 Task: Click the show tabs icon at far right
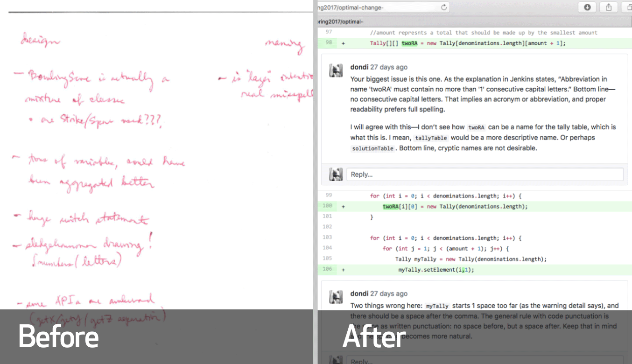point(628,7)
